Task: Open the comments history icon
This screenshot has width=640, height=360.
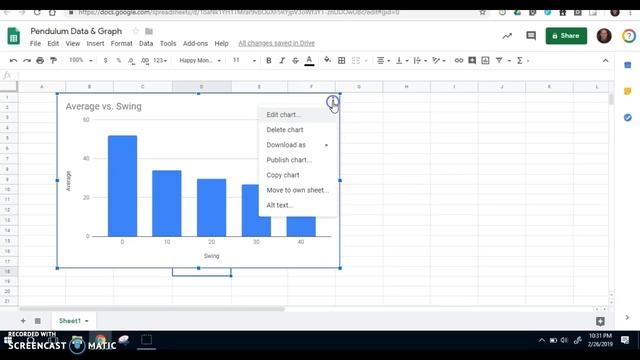Action: click(x=531, y=36)
